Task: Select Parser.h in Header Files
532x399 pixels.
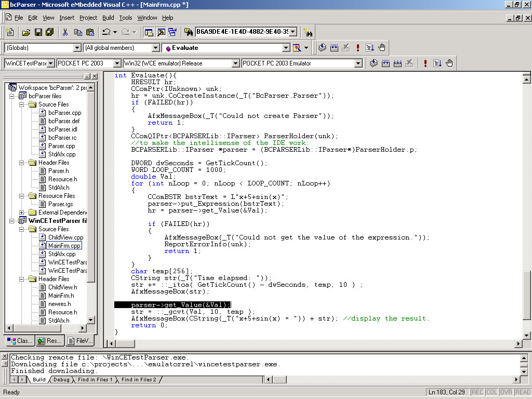Action: pyautogui.click(x=58, y=171)
